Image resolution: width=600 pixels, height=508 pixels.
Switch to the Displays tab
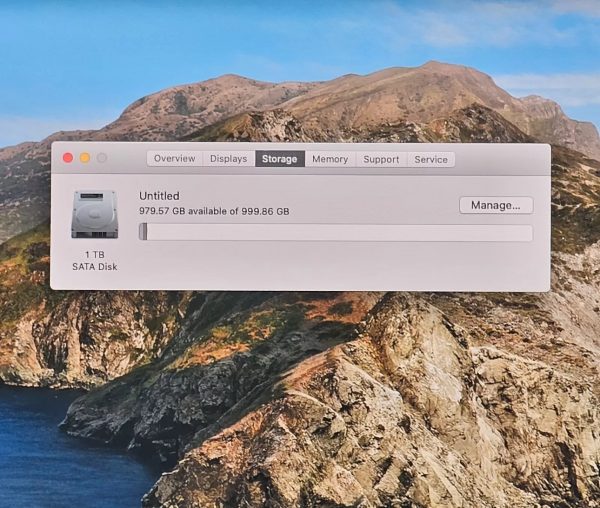click(x=229, y=159)
